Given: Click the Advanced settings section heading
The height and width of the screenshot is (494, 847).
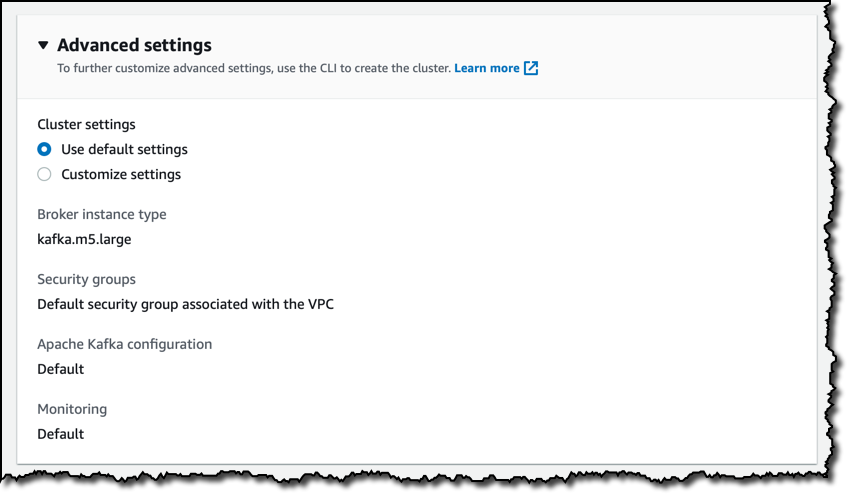Looking at the screenshot, I should (135, 45).
